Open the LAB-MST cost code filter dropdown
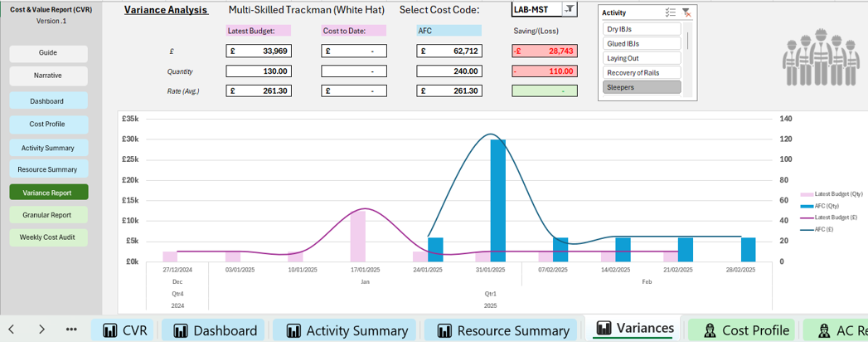 tap(570, 9)
